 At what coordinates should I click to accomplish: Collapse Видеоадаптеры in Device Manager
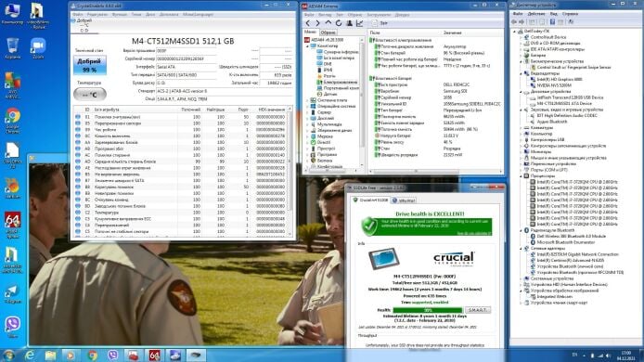coord(522,73)
